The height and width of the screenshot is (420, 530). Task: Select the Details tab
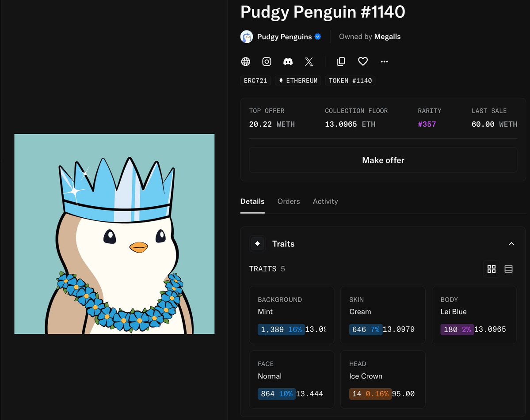tap(252, 201)
